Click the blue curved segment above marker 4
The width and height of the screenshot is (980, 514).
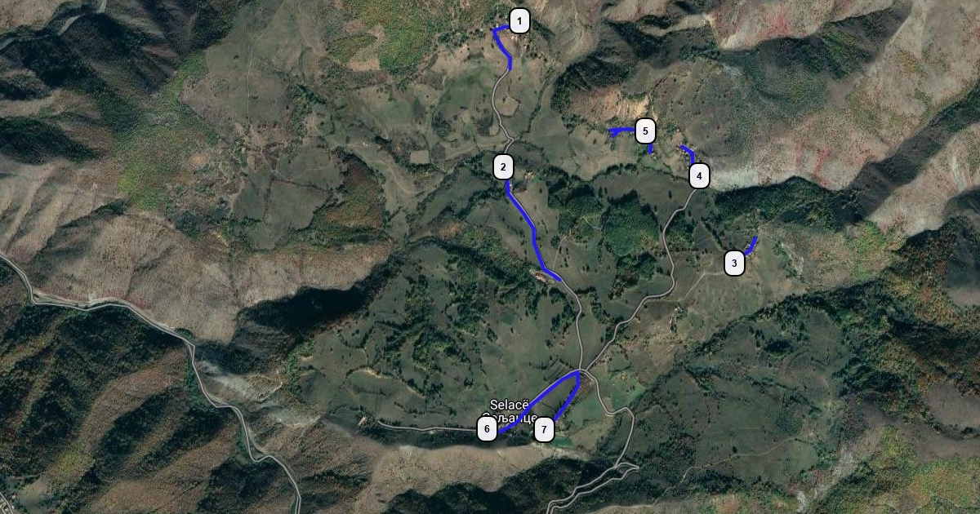pyautogui.click(x=688, y=153)
